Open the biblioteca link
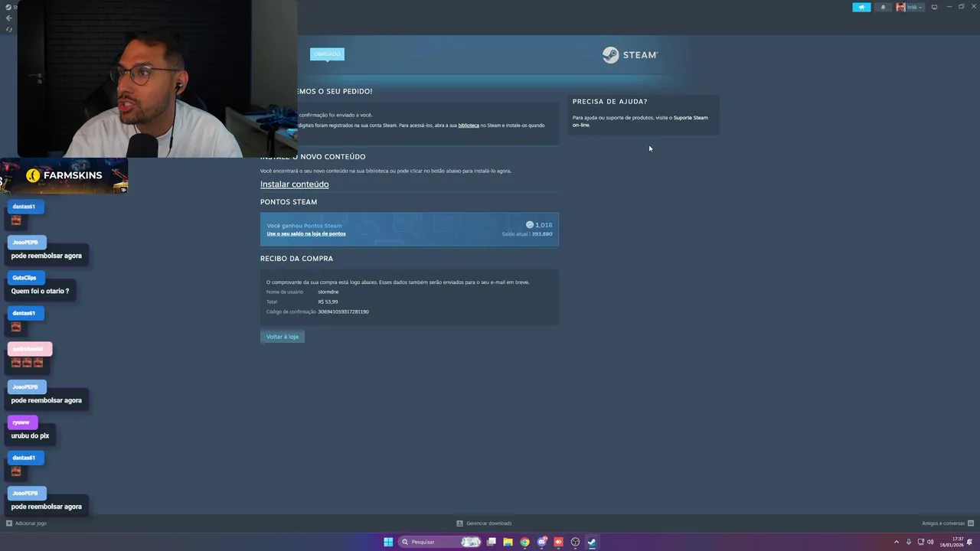Viewport: 980px width, 551px height. tap(469, 126)
